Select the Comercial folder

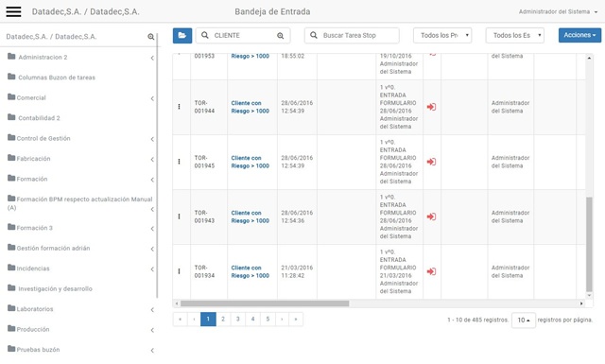[x=26, y=97]
